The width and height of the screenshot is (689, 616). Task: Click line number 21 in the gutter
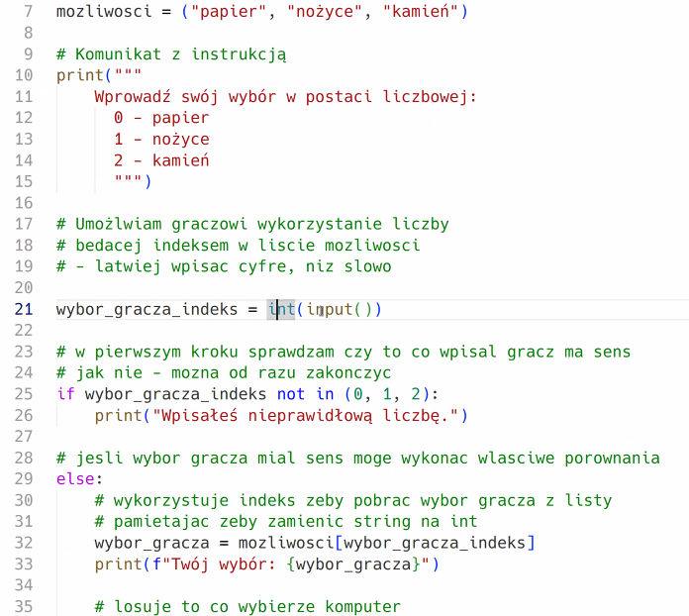[x=24, y=309]
